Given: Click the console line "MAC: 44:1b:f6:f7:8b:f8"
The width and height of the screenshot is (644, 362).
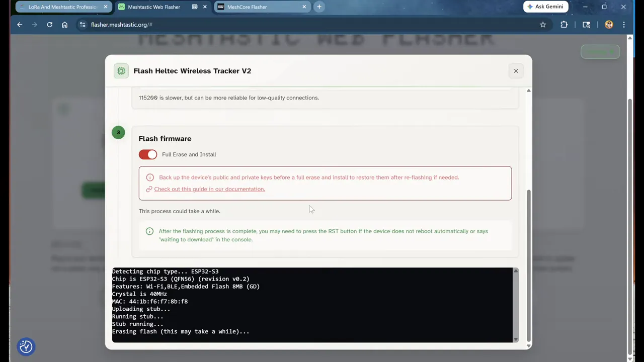Looking at the screenshot, I should click(150, 302).
